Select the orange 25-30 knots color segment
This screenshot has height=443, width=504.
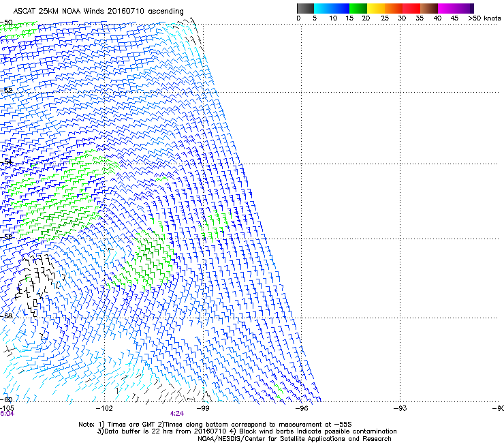coord(394,8)
